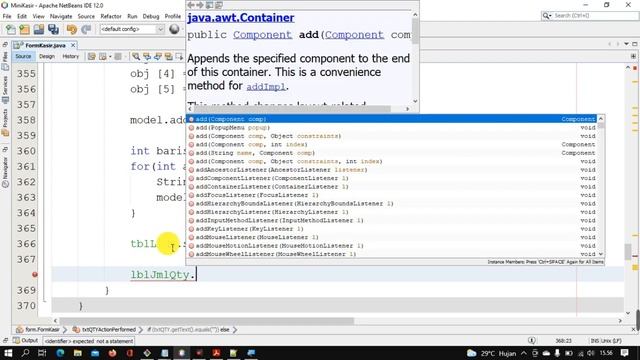
Task: Open the Refactor menu
Action: [x=111, y=16]
